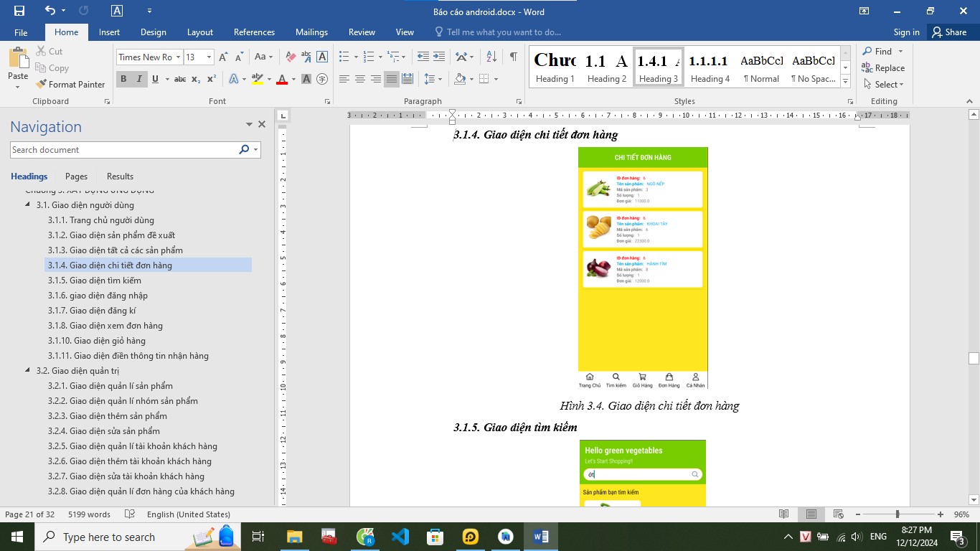The height and width of the screenshot is (551, 980).
Task: Click the Format Painter tool
Action: click(x=70, y=84)
